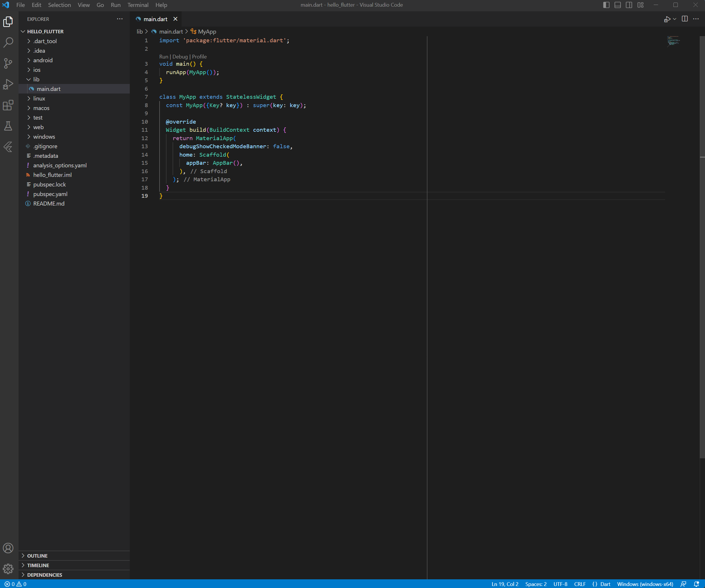Open the Search view icon

(8, 42)
